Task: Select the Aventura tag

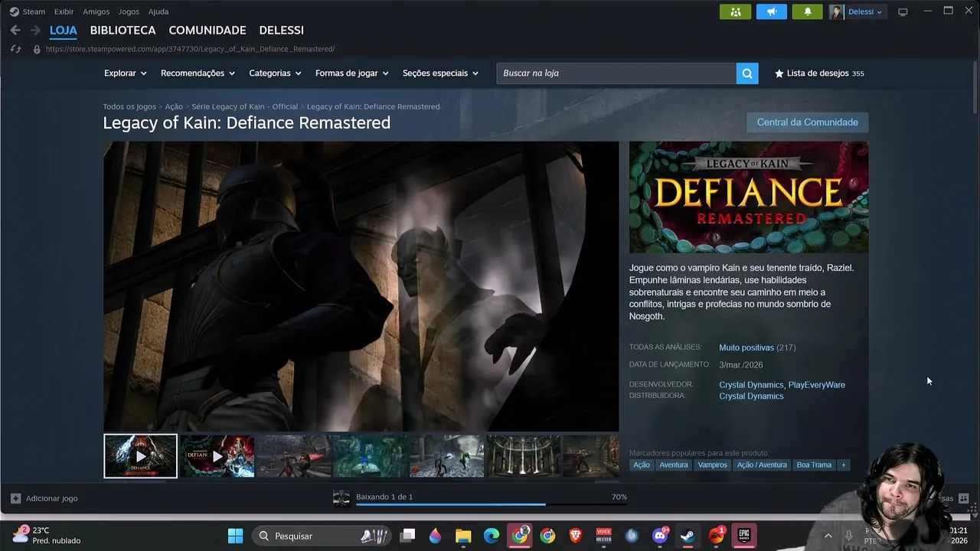Action: [674, 465]
